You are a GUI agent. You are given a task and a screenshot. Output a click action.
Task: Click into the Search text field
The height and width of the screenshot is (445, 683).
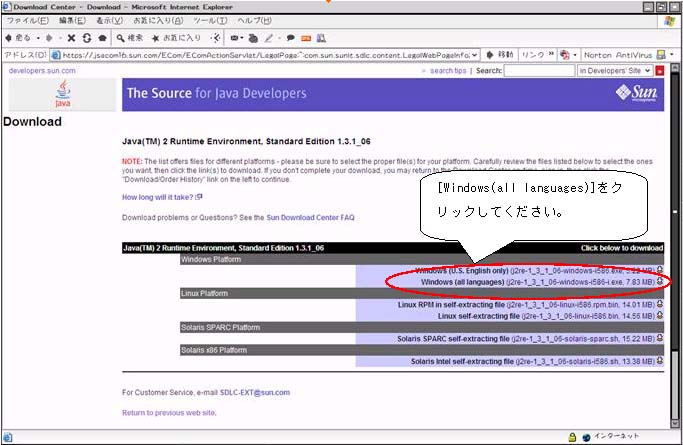point(539,71)
